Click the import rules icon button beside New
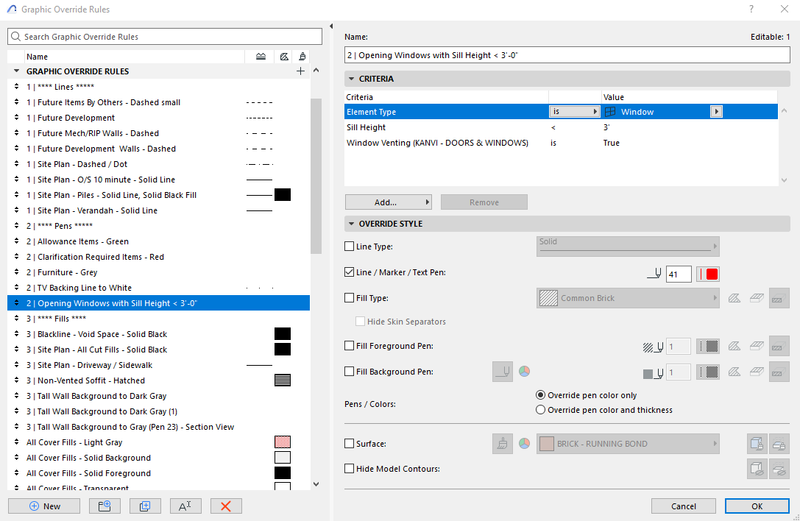Screen dimensions: 800x521 pos(105,506)
